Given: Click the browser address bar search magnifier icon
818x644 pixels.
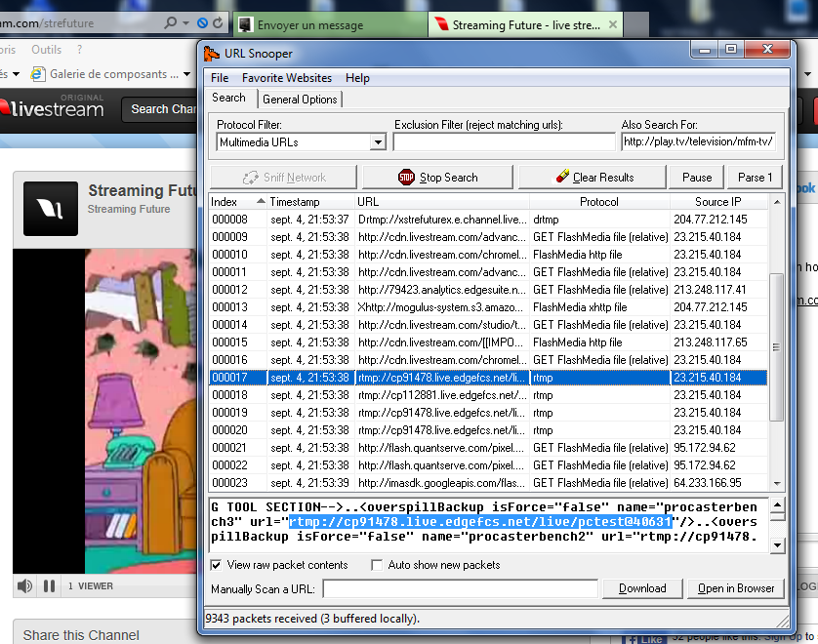Looking at the screenshot, I should click(171, 23).
